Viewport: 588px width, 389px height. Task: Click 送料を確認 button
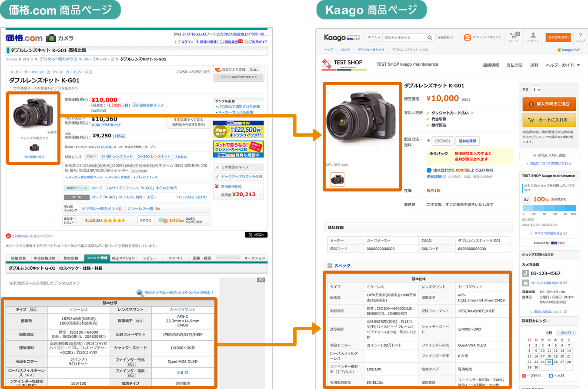tap(468, 141)
